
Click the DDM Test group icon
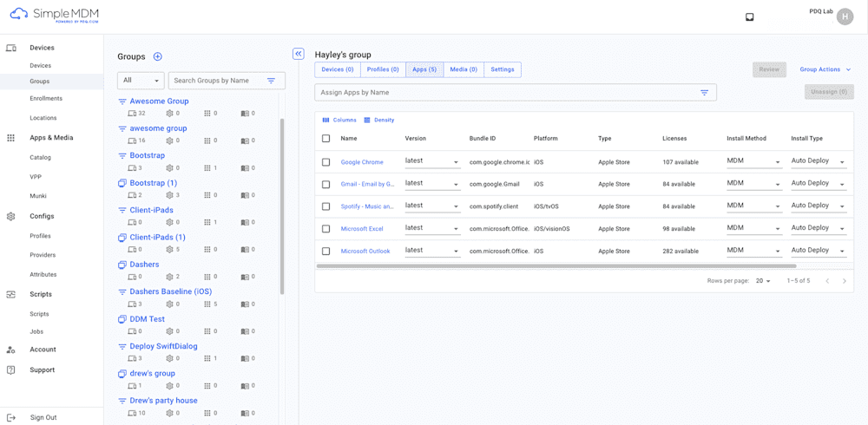(x=122, y=319)
